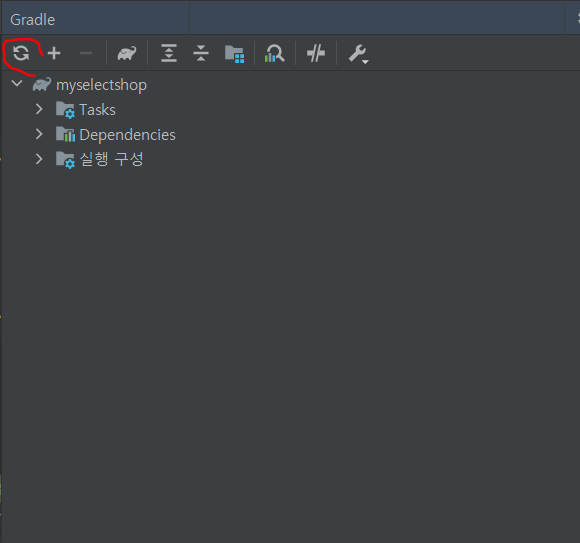Image resolution: width=580 pixels, height=543 pixels.
Task: Expand the 실행 구성 node
Action: coord(39,159)
